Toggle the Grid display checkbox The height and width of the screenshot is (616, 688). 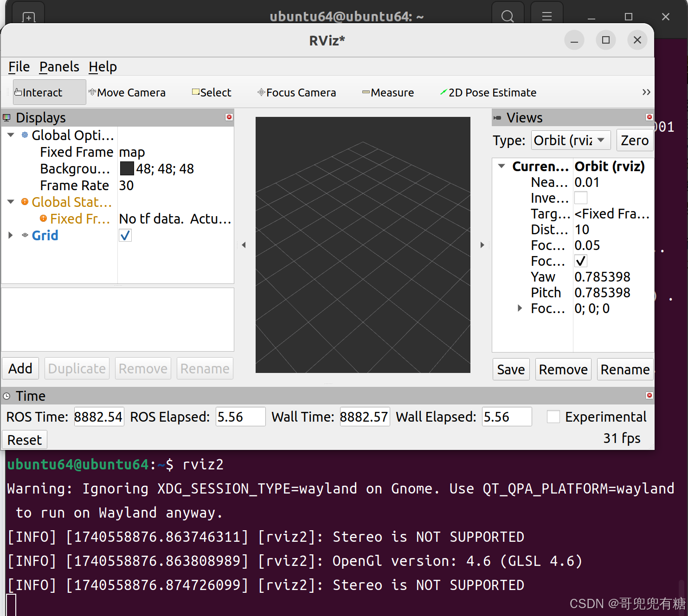coord(125,235)
